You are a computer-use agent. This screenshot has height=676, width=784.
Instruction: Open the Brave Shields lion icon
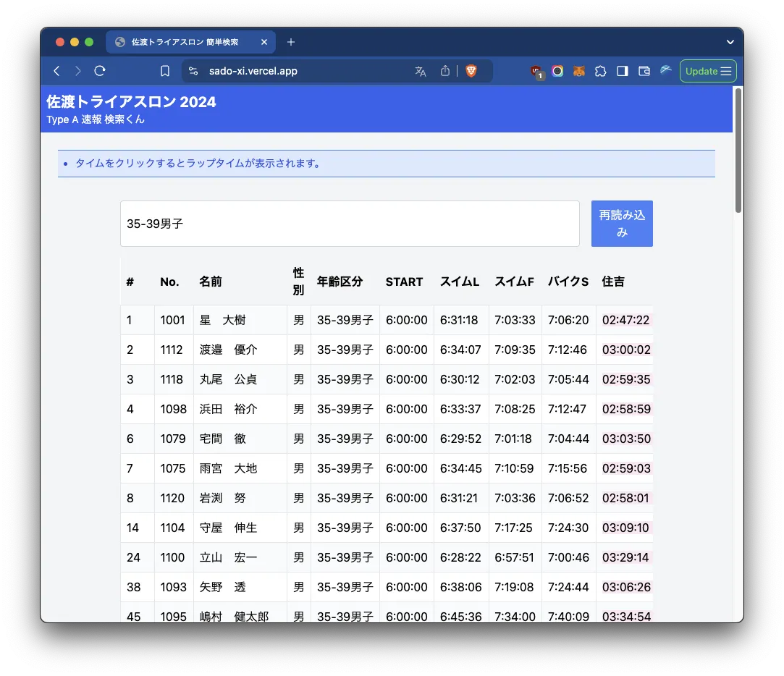(471, 71)
